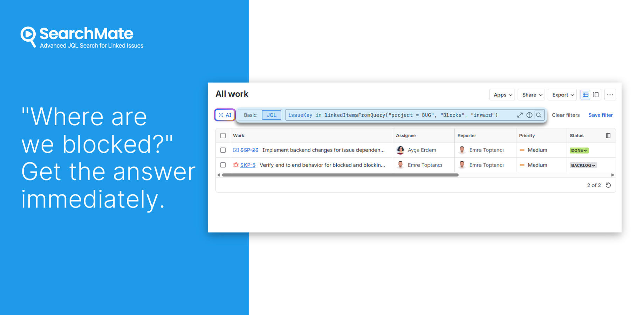The width and height of the screenshot is (644, 315).
Task: Switch to detail view layout
Action: click(x=596, y=94)
